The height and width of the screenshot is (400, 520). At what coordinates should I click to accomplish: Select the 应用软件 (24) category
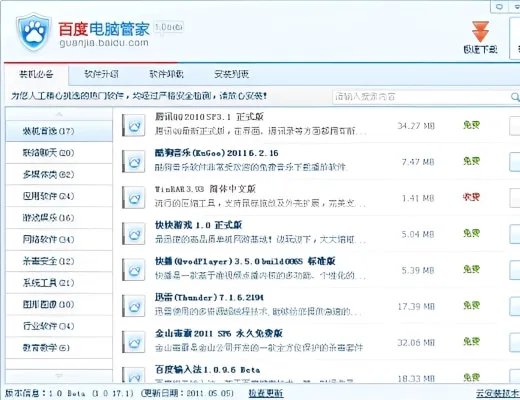click(59, 196)
